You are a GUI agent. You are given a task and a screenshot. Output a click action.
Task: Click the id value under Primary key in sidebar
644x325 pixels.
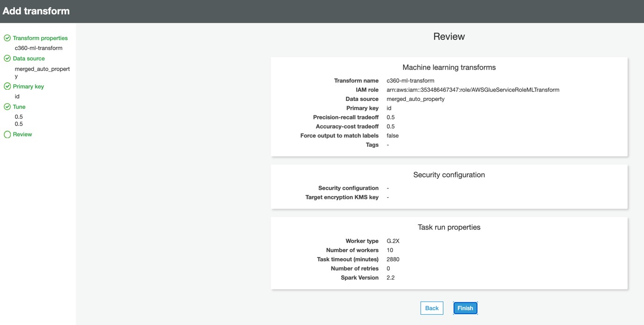(17, 96)
